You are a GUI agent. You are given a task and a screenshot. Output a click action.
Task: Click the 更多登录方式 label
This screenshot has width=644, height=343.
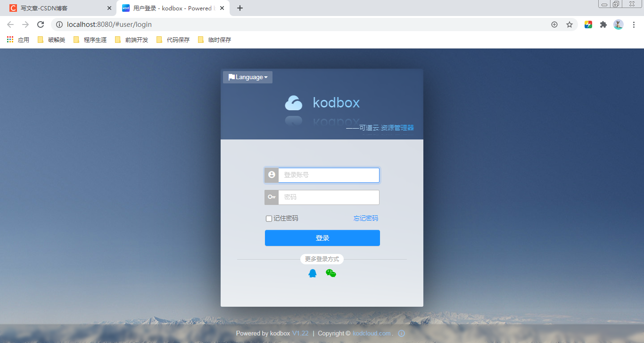coord(322,259)
